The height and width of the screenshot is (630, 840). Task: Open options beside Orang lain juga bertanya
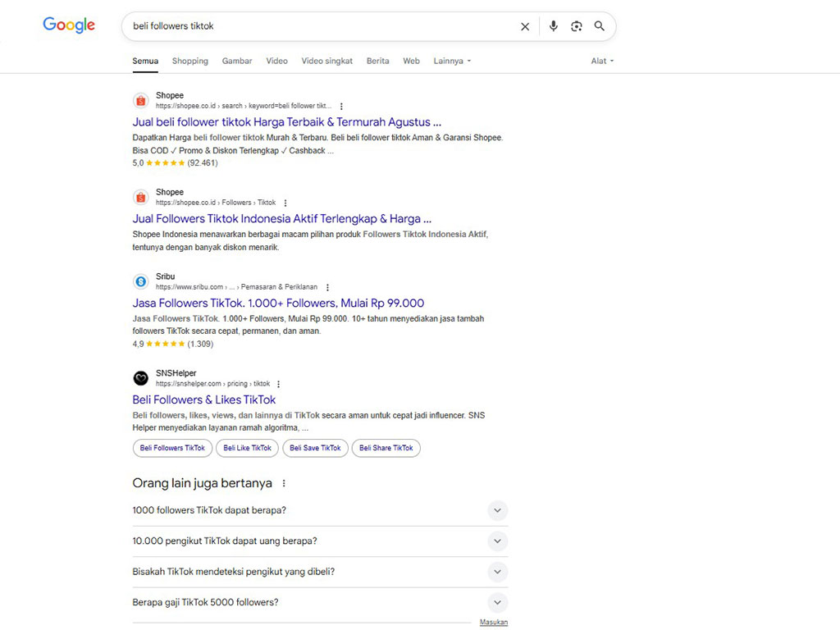click(284, 483)
